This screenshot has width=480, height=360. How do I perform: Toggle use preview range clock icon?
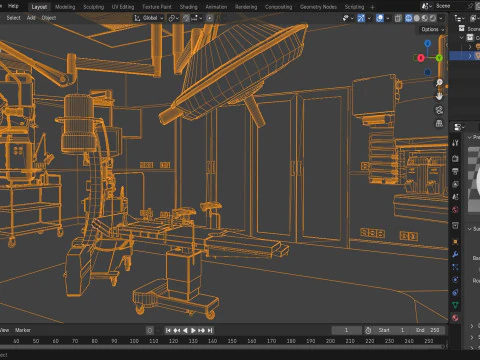pyautogui.click(x=368, y=330)
